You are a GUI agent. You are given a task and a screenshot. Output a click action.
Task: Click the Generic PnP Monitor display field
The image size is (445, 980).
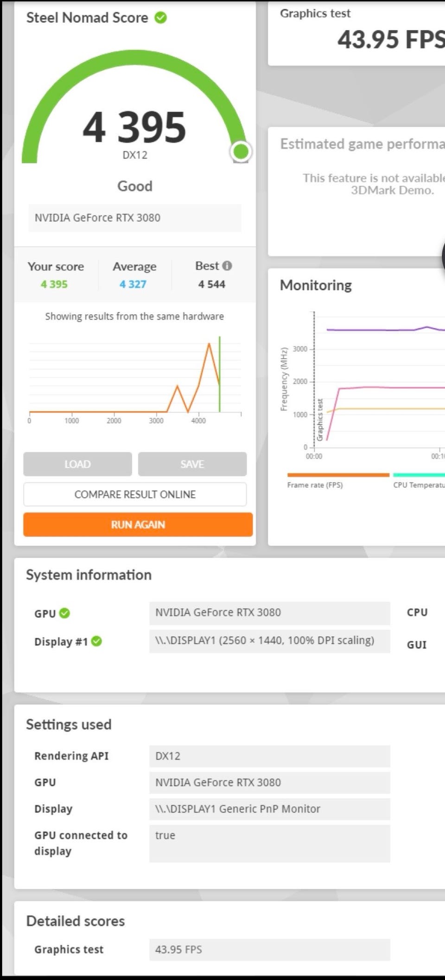click(270, 809)
